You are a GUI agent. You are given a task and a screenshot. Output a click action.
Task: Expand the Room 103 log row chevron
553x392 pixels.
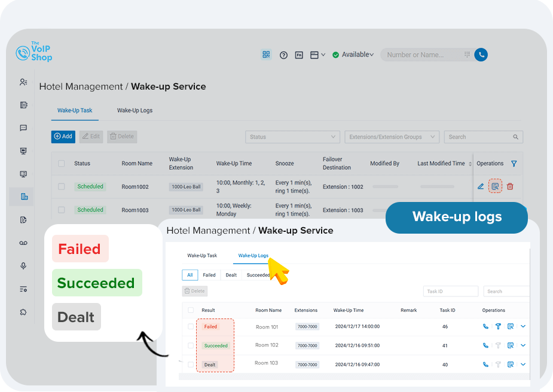click(523, 365)
